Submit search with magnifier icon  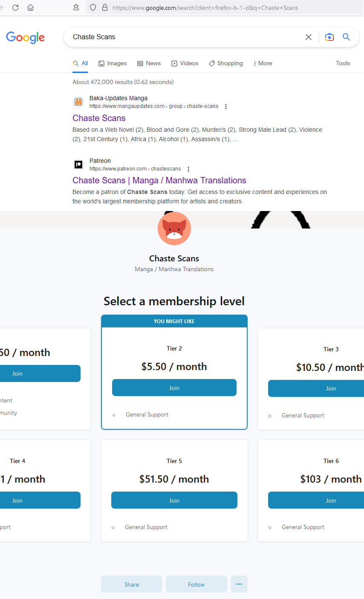click(x=346, y=37)
